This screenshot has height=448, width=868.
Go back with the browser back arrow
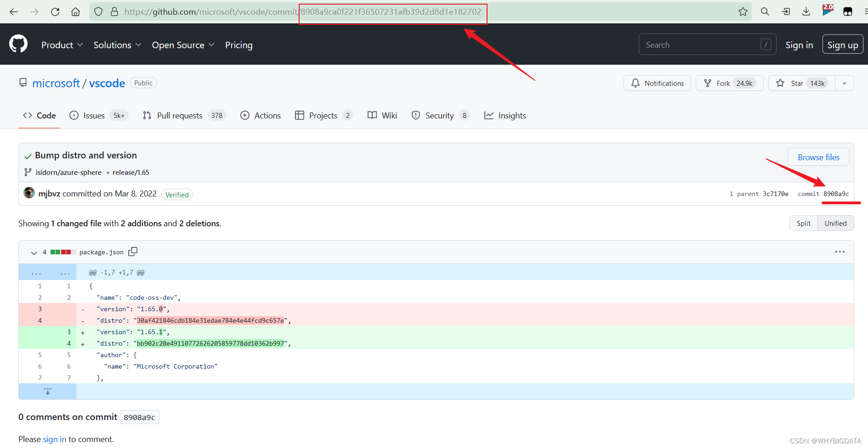click(x=14, y=12)
